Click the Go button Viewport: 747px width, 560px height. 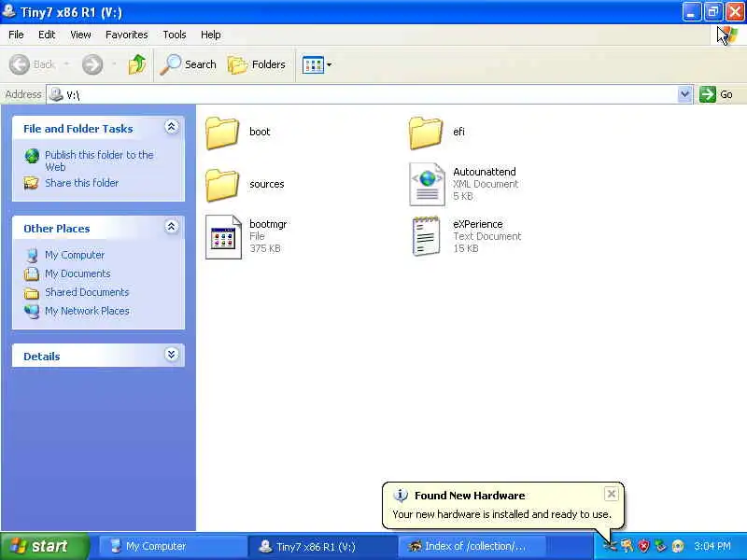[x=716, y=94]
